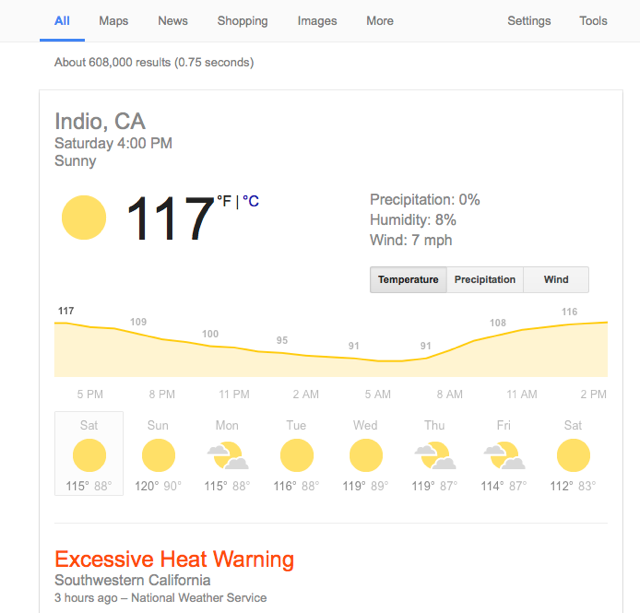Expand search Tools options
This screenshot has height=613, width=640.
593,21
